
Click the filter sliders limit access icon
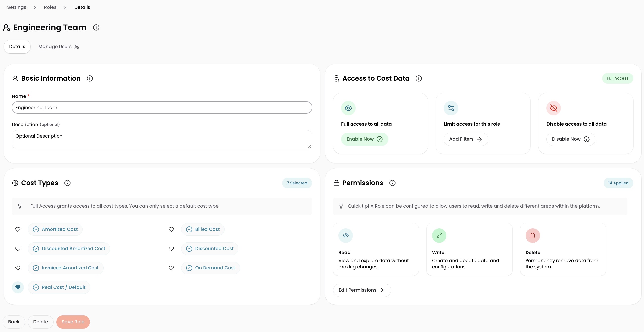pos(451,108)
